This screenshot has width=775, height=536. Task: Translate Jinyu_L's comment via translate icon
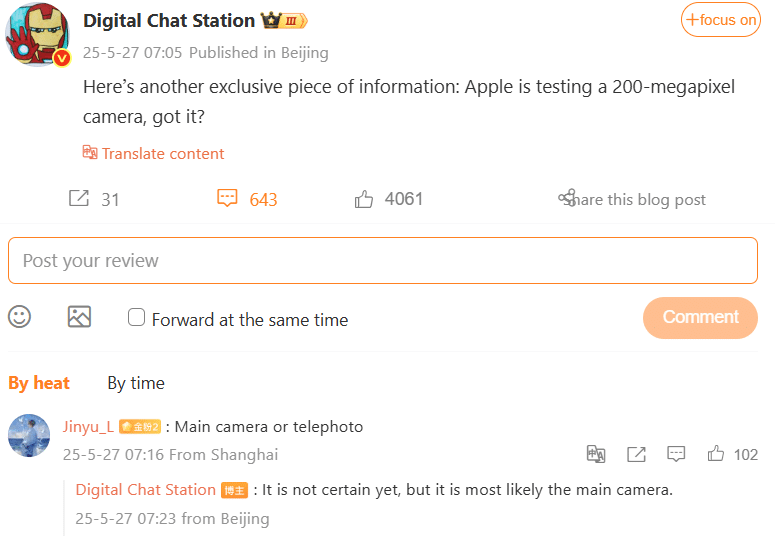(596, 454)
